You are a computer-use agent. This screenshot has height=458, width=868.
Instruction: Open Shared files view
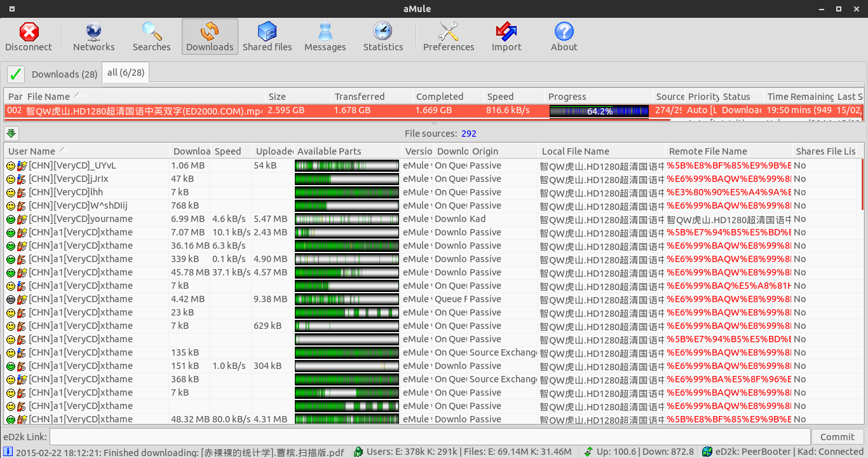point(268,37)
